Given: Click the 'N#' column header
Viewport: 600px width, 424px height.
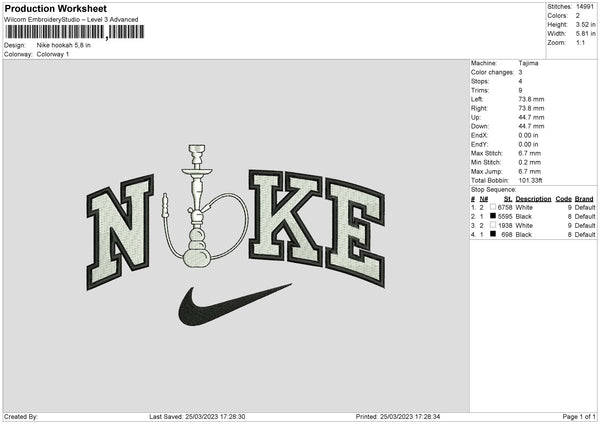Looking at the screenshot, I should [484, 199].
